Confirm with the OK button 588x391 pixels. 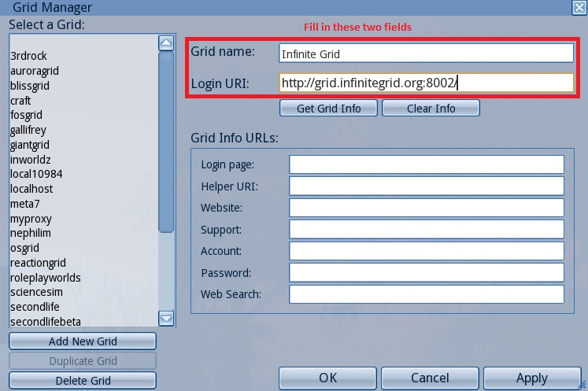click(328, 378)
